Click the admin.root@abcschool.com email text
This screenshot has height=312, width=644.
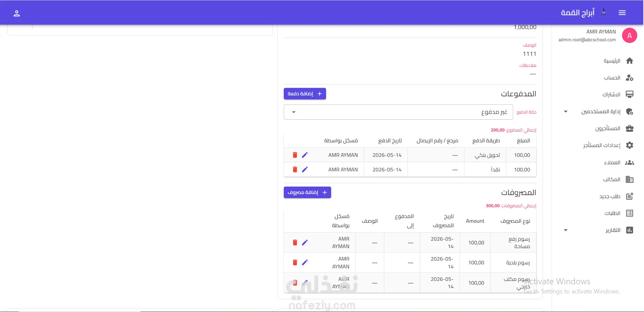click(587, 40)
